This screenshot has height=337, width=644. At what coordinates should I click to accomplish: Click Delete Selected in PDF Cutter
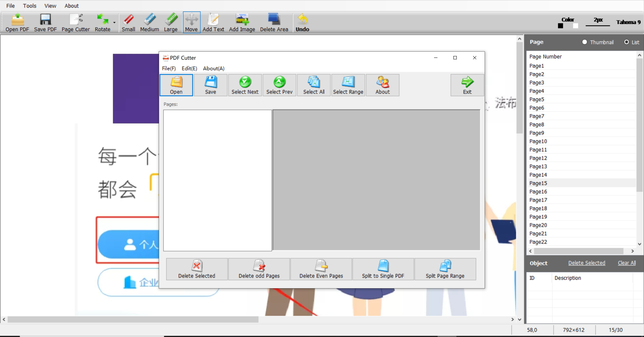coord(197,269)
